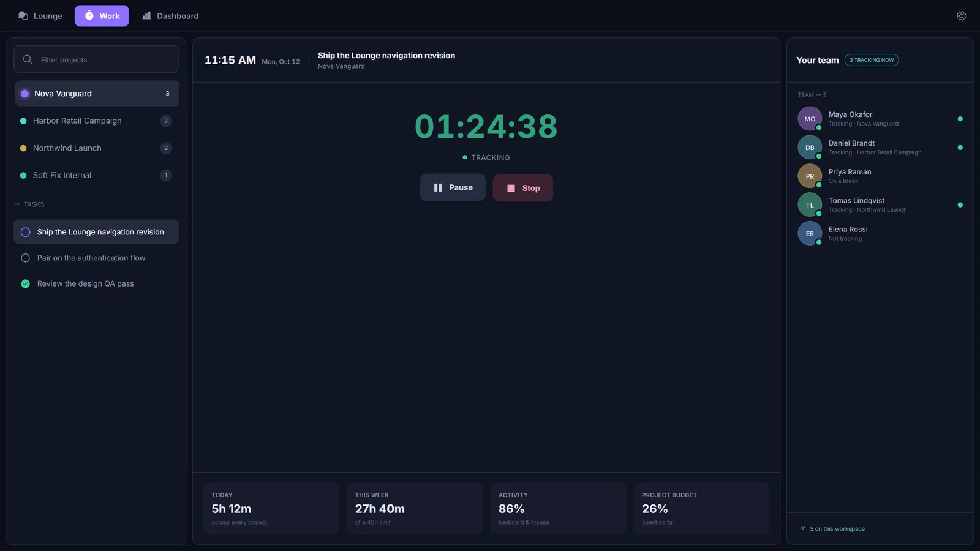The height and width of the screenshot is (551, 980).
Task: Click the header task title text
Action: [386, 55]
